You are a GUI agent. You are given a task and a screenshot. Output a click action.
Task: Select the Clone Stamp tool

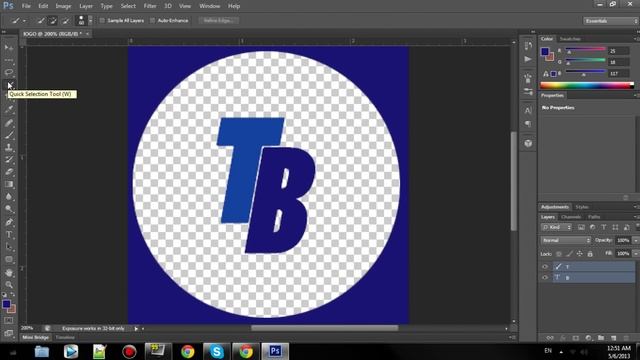click(9, 147)
